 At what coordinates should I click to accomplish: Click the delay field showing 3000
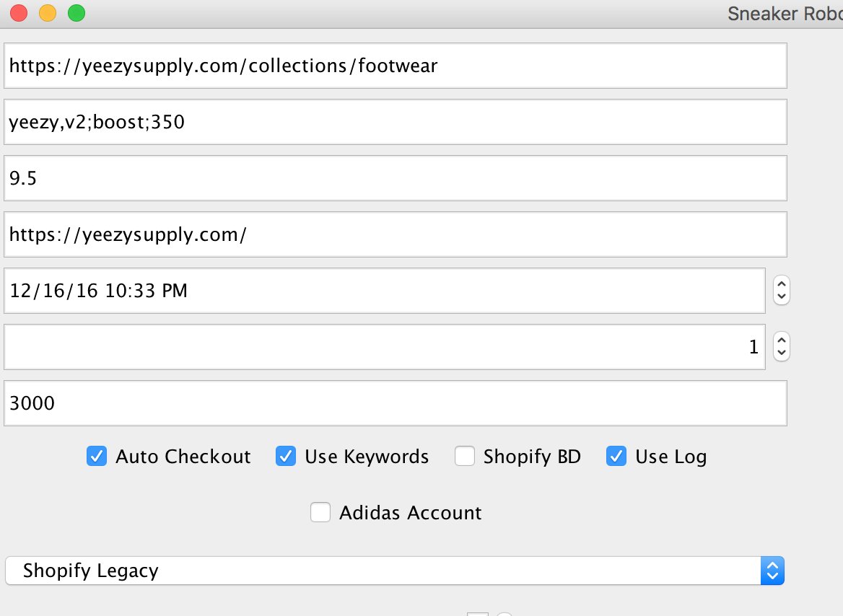[396, 403]
